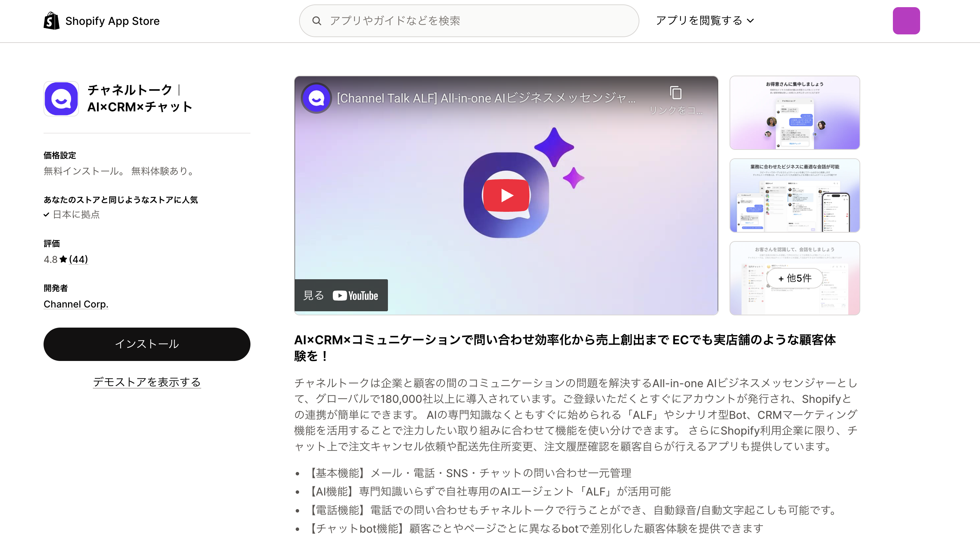Click the black インストール button
The image size is (980, 536).
[x=147, y=344]
